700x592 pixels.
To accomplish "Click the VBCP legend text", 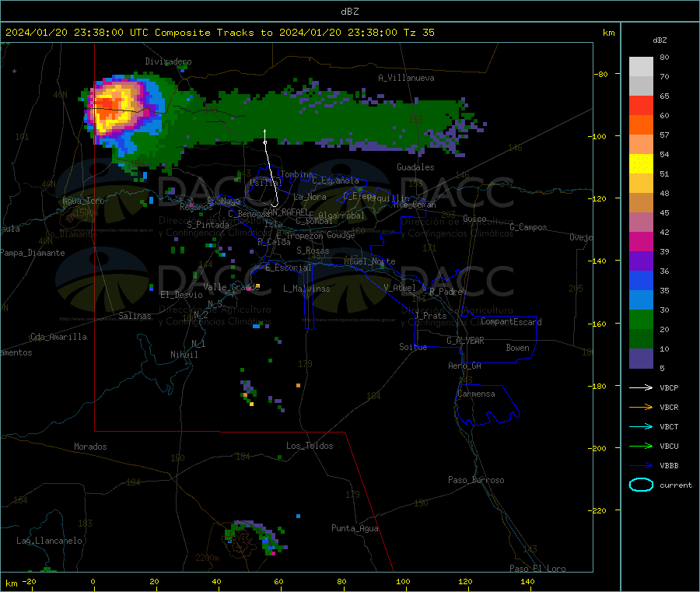I will (669, 388).
